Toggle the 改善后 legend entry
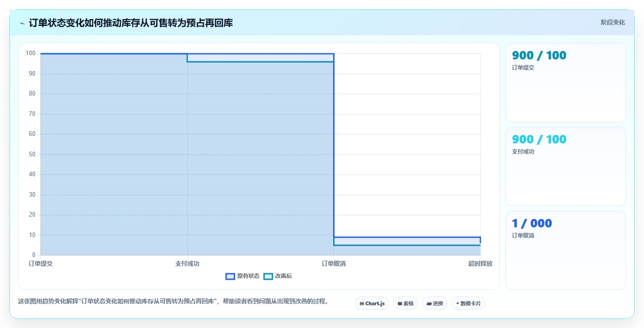This screenshot has width=644, height=328. click(x=278, y=276)
